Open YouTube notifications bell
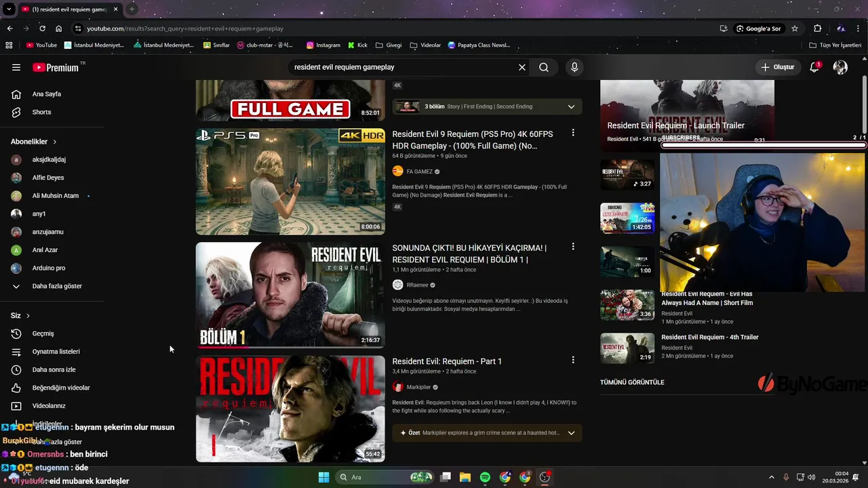Screen dimensions: 868x488 click(814, 67)
